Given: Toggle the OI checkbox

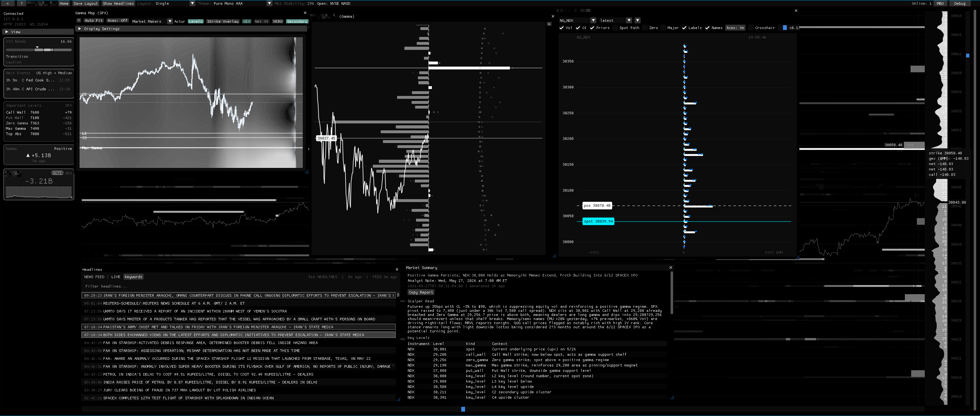Looking at the screenshot, I should tap(578, 28).
